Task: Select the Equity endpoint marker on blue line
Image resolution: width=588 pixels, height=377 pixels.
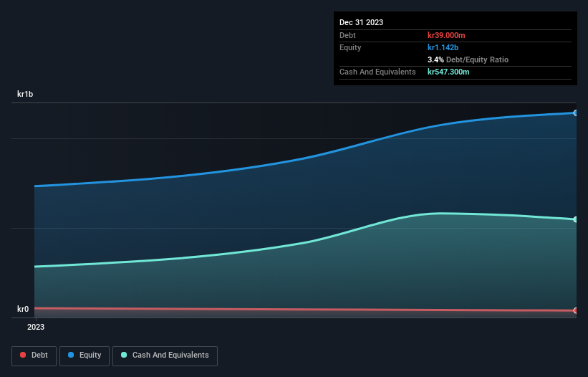Action: tap(576, 113)
